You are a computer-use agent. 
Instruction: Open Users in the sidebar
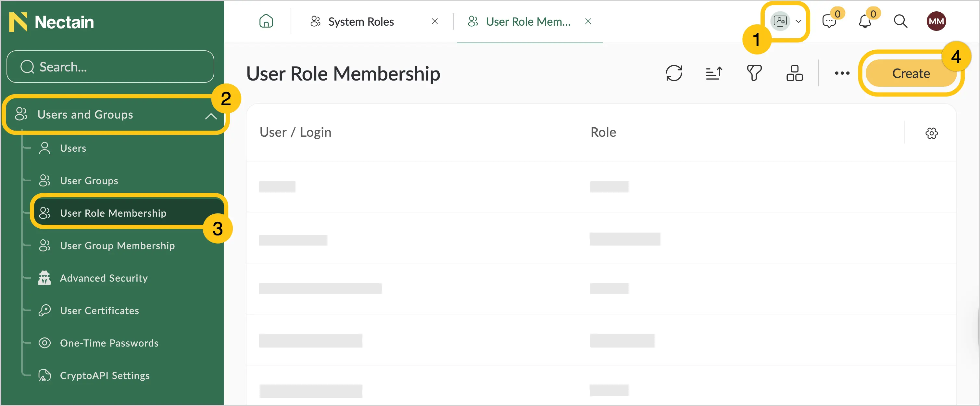73,148
